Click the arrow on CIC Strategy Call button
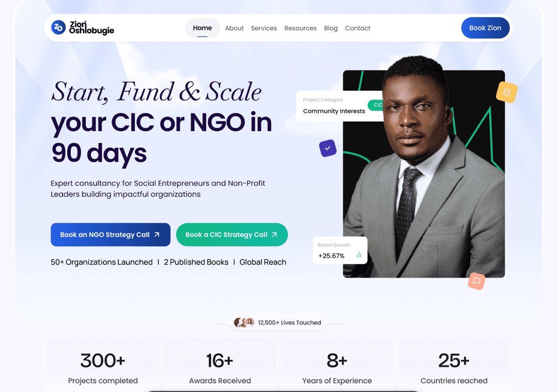The width and height of the screenshot is (558, 392). coord(274,234)
